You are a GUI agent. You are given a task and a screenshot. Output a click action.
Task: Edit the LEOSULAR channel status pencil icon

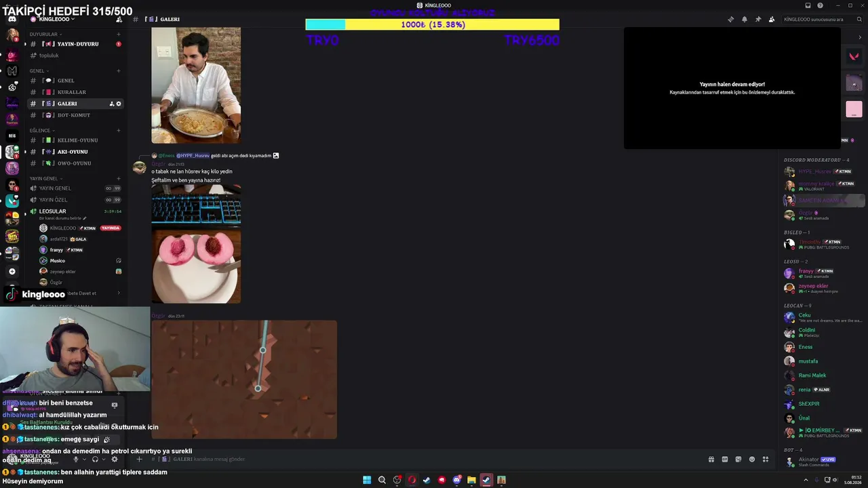(x=85, y=218)
